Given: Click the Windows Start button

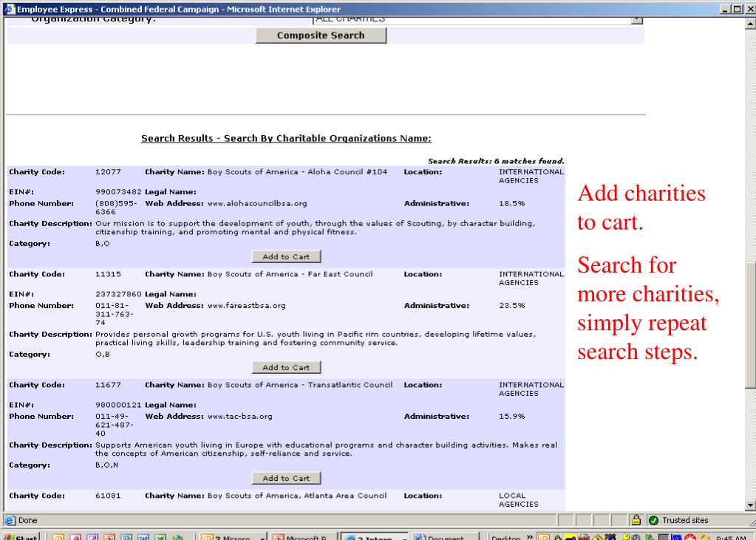Looking at the screenshot, I should tap(21, 536).
